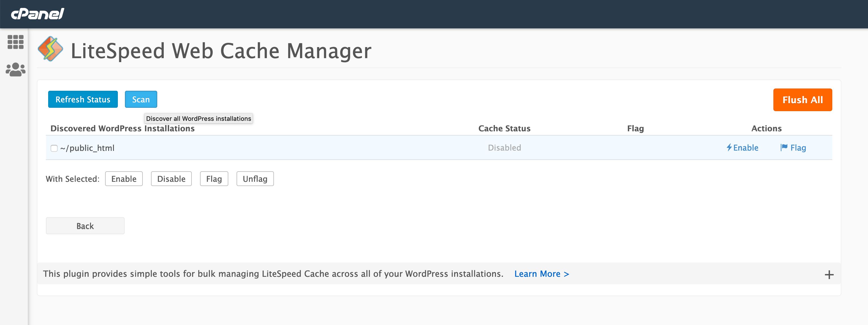The width and height of the screenshot is (868, 325).
Task: Enable cache for selected installations
Action: [124, 179]
